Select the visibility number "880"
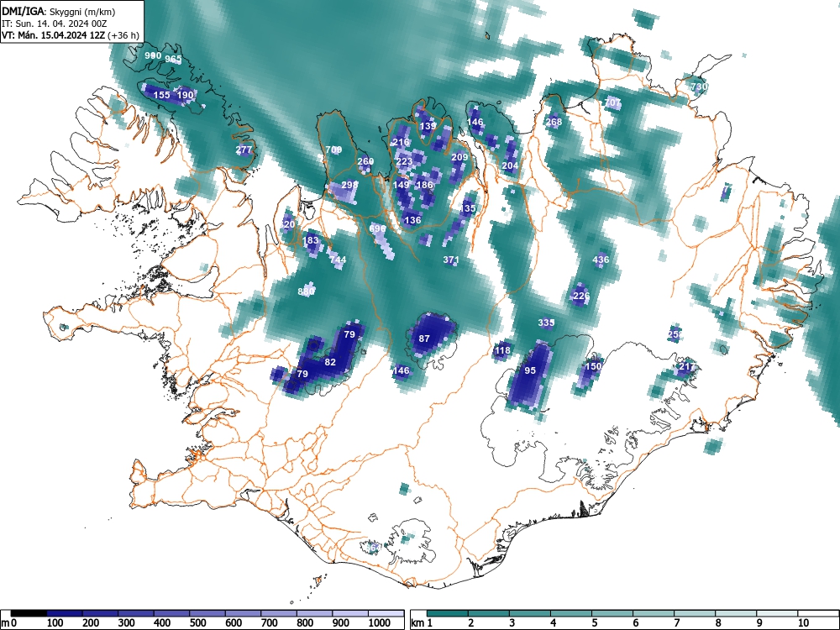This screenshot has width=840, height=630. click(307, 291)
